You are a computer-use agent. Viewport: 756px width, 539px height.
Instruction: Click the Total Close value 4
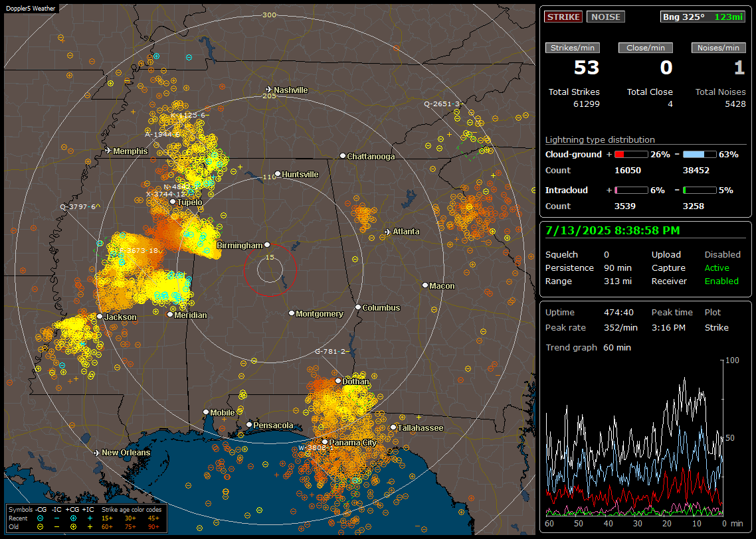click(x=670, y=104)
